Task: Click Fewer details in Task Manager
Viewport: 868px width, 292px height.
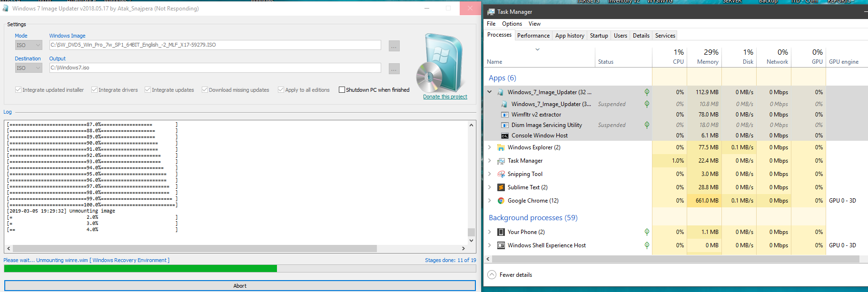Action: coord(516,275)
